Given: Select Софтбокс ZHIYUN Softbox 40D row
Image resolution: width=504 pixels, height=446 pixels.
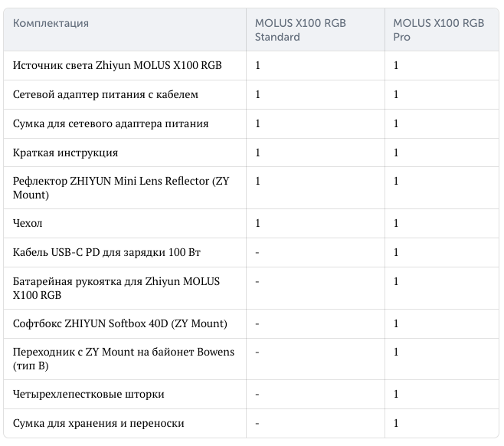Looking at the screenshot, I should pyautogui.click(x=251, y=324).
